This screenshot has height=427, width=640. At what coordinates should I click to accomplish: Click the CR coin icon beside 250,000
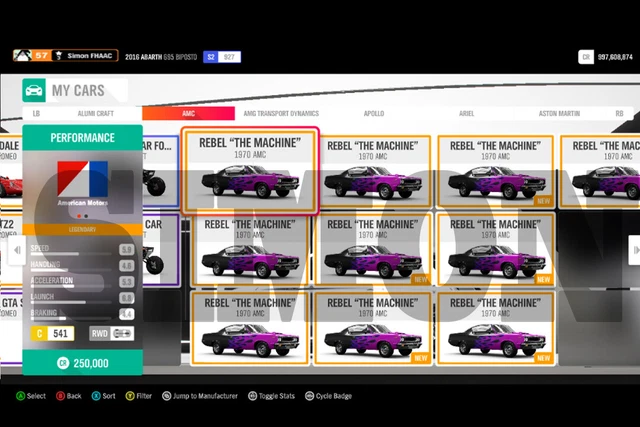coord(63,363)
